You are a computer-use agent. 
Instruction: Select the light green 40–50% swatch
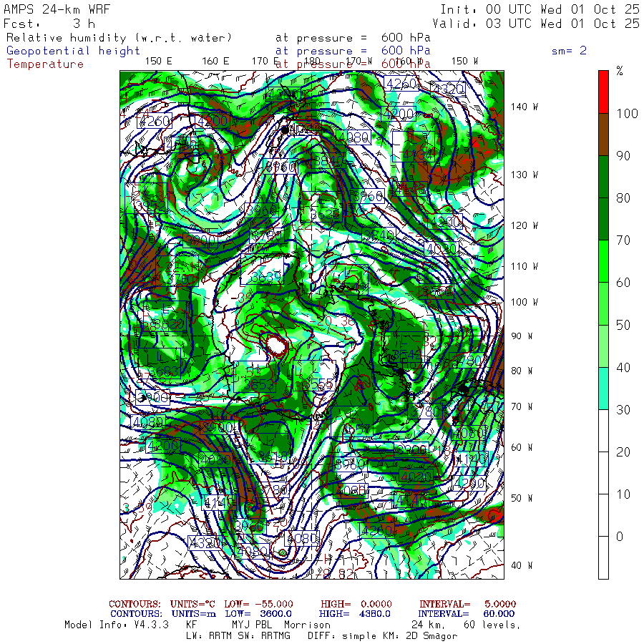point(603,346)
